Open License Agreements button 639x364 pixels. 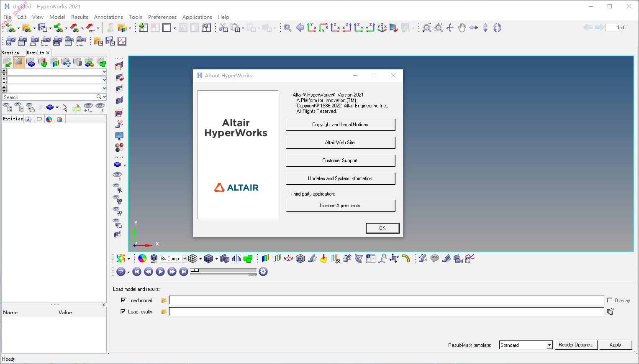click(x=341, y=206)
